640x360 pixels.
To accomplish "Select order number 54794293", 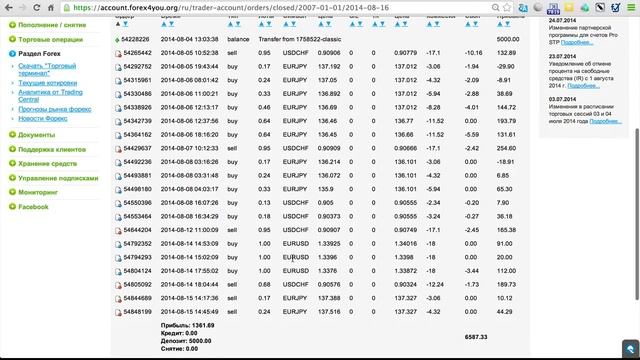I will pyautogui.click(x=138, y=257).
